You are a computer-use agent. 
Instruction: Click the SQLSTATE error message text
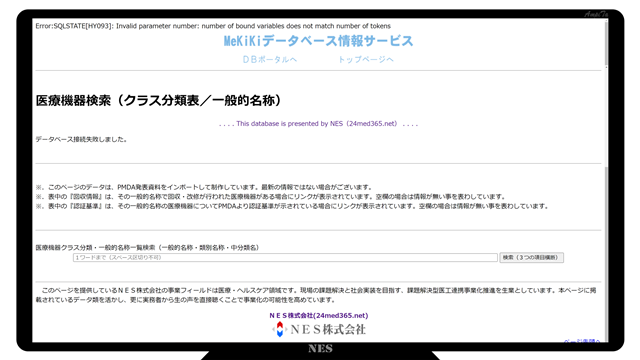213,26
